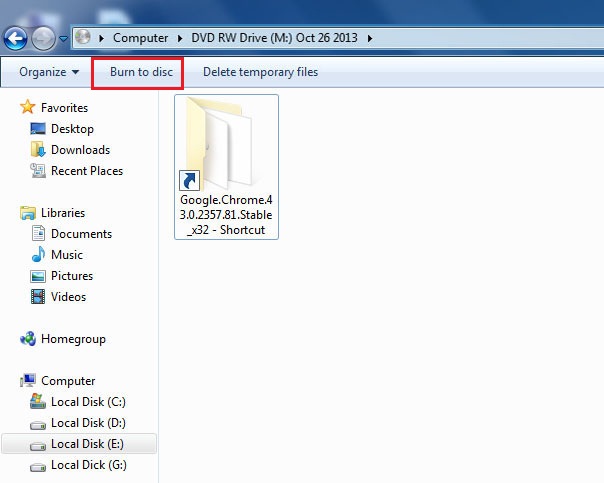Open Local Disk (C:)
This screenshot has width=604, height=483.
pyautogui.click(x=88, y=402)
